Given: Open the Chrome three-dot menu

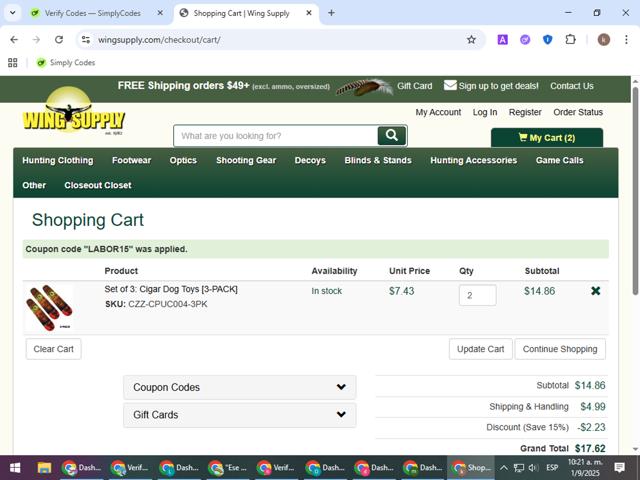Looking at the screenshot, I should pos(626,40).
